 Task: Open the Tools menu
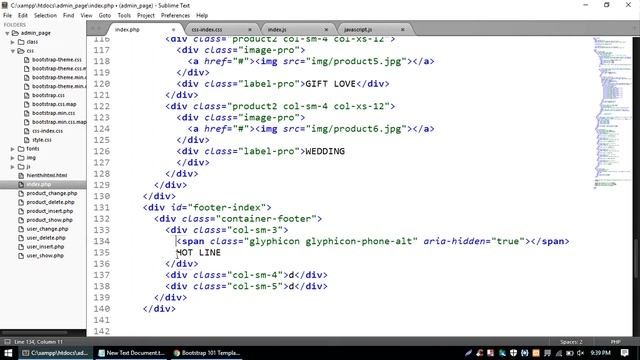pos(124,15)
